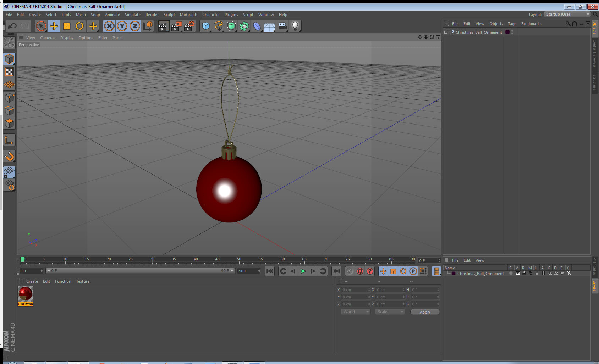
Task: Toggle parameter keyframe recording
Action: 413,271
